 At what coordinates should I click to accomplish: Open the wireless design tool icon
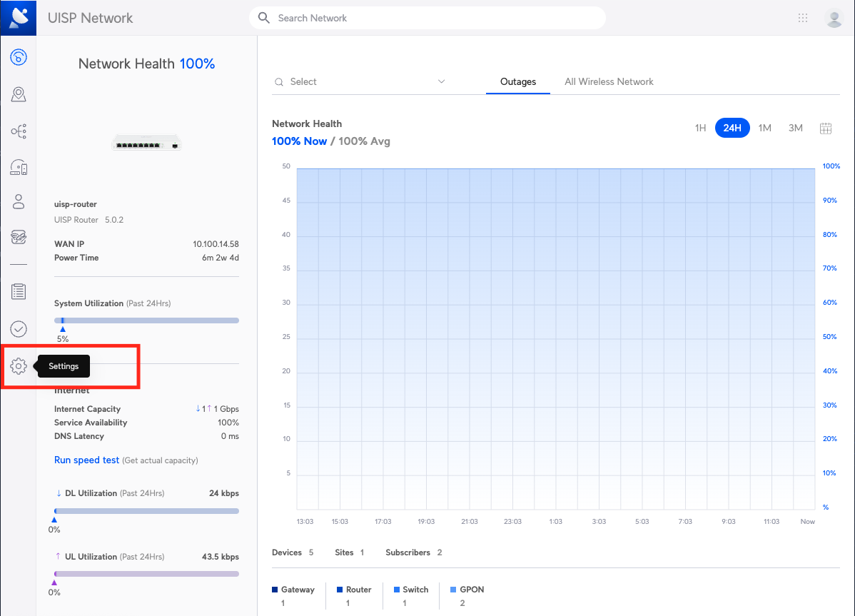pyautogui.click(x=19, y=237)
